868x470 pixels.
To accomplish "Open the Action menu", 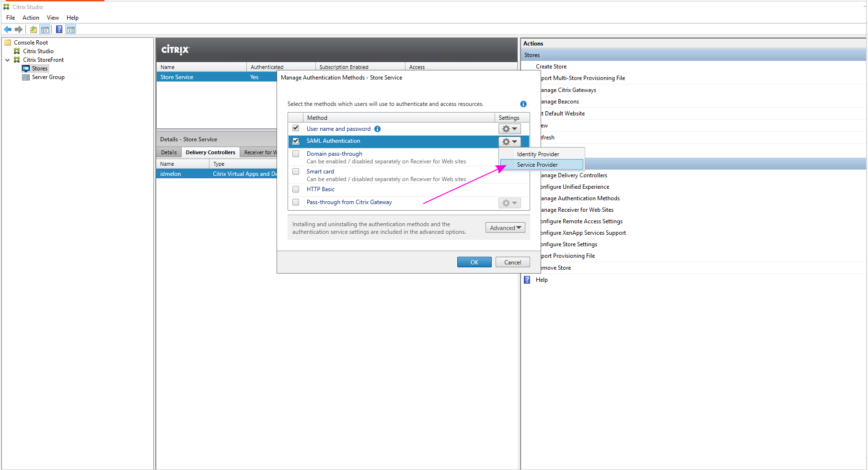I will tap(31, 18).
